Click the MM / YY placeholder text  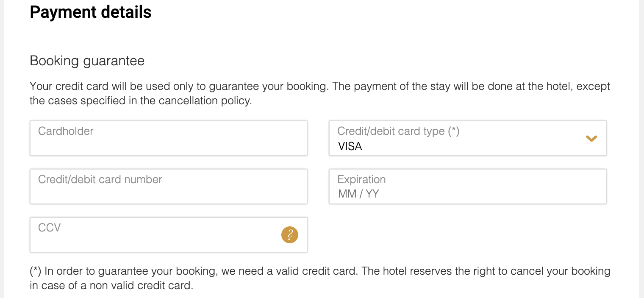coord(358,194)
